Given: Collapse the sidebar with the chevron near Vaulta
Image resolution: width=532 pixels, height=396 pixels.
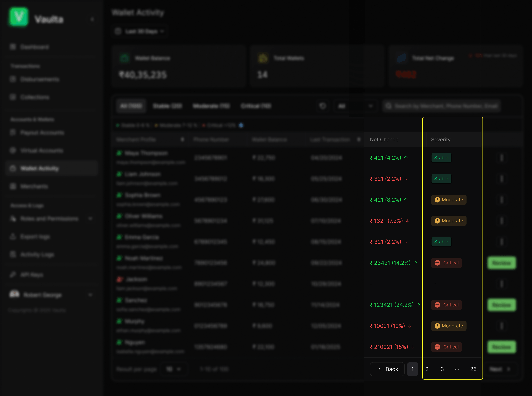Looking at the screenshot, I should click(x=92, y=19).
